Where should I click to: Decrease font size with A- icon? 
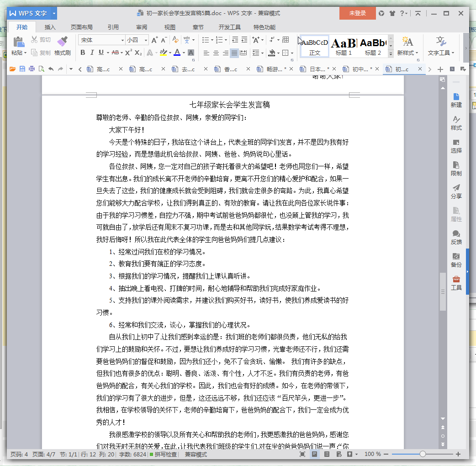(164, 40)
